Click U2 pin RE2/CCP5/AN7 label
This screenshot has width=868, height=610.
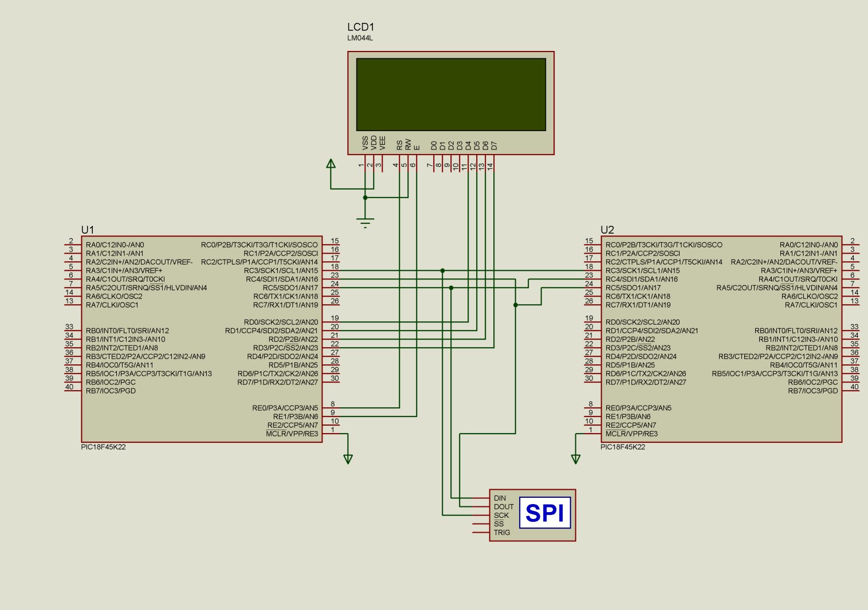pos(631,426)
